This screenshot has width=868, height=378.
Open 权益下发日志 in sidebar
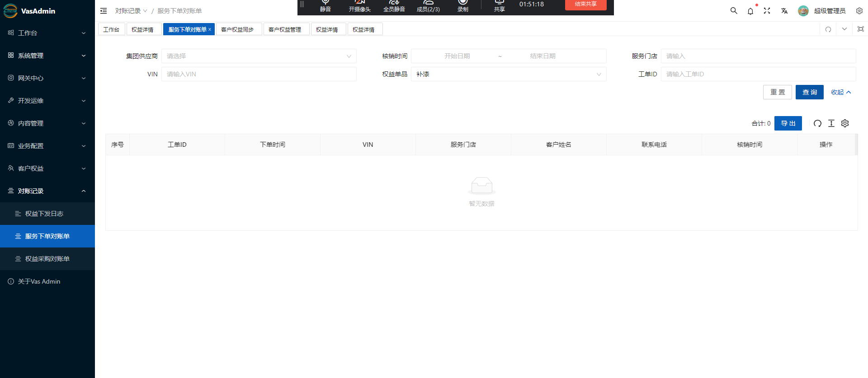coord(47,214)
